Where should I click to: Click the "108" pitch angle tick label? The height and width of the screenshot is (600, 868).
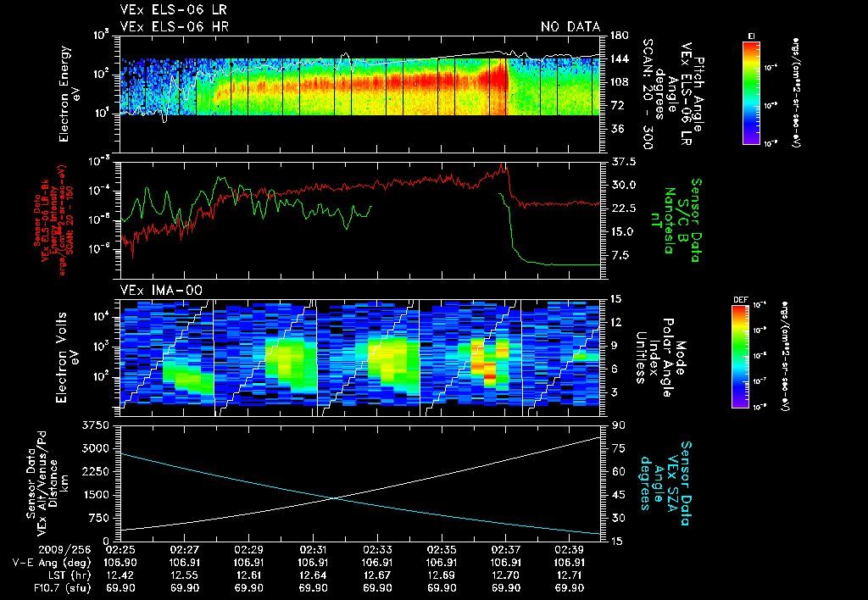619,82
